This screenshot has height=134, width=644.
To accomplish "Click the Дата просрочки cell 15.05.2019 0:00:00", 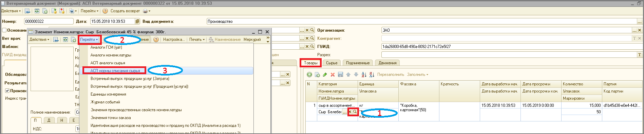I will tap(541, 105).
